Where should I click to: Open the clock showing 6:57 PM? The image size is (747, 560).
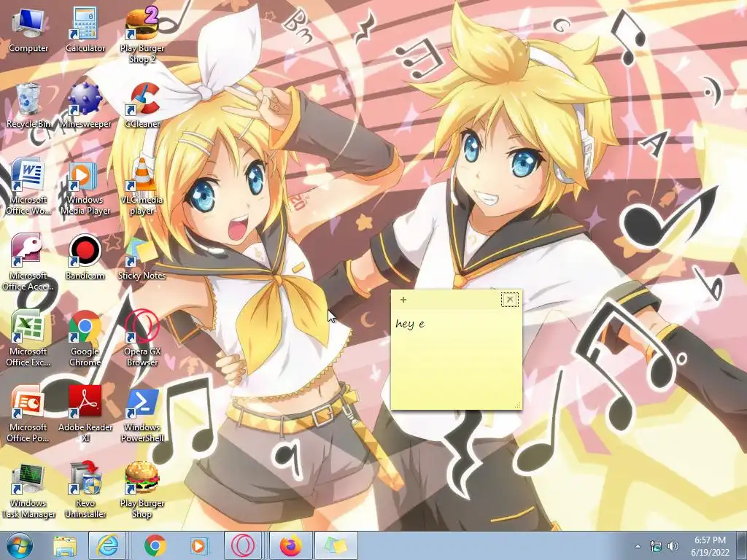tap(710, 545)
